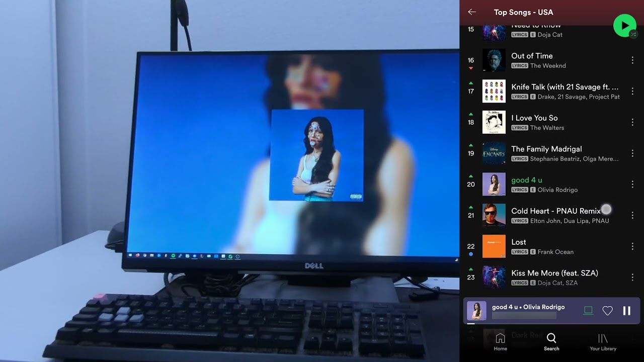This screenshot has width=644, height=362.
Task: Start the playlist with the green play button
Action: point(624,25)
